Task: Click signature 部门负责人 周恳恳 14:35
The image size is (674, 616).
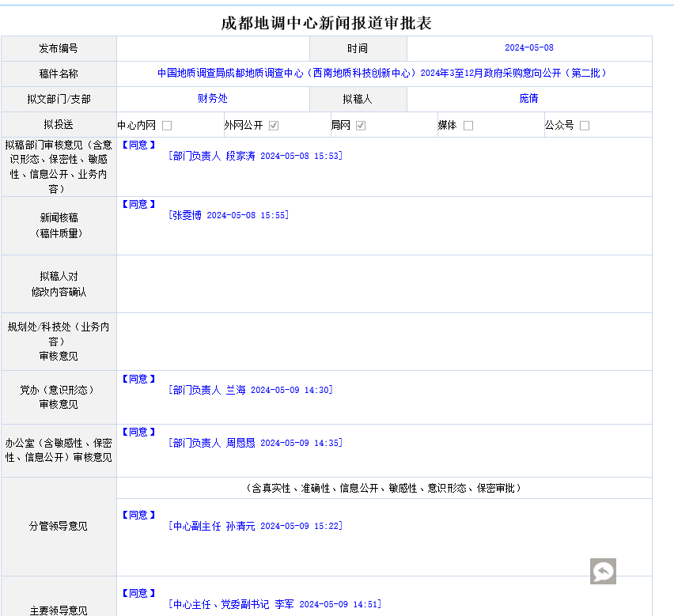Action: click(256, 443)
